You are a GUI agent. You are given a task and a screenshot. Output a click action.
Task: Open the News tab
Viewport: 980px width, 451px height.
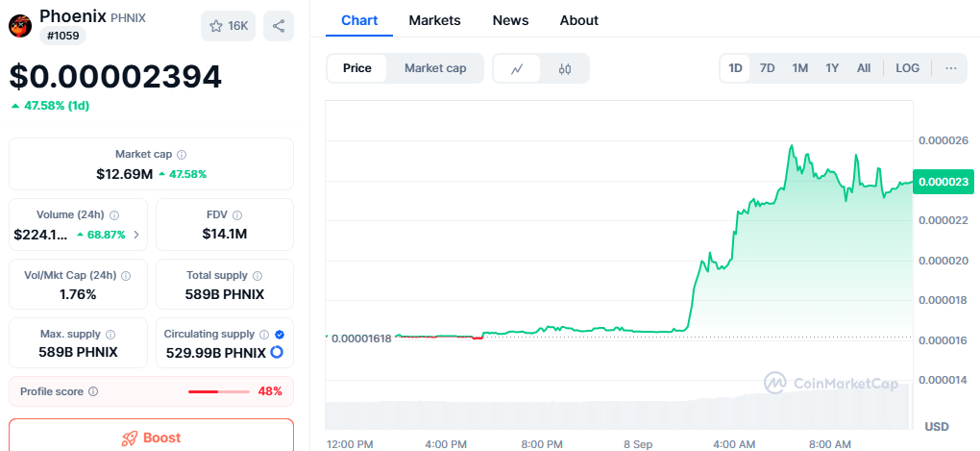(x=510, y=20)
